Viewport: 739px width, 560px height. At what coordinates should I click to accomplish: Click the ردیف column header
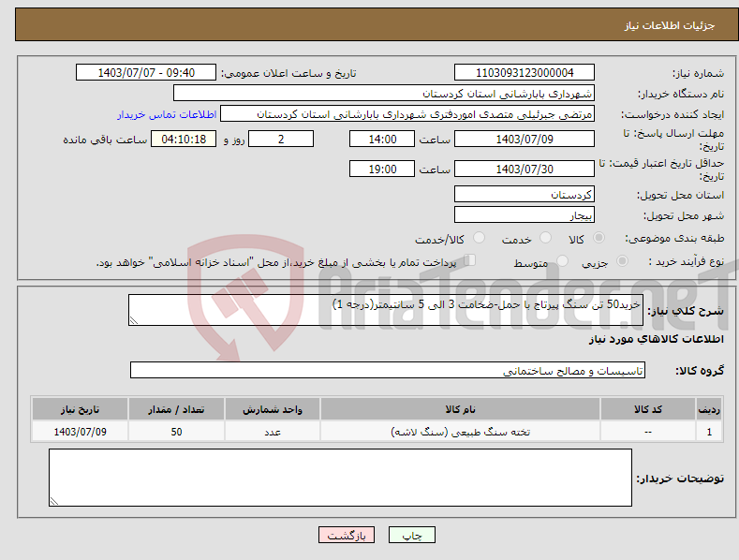709,409
